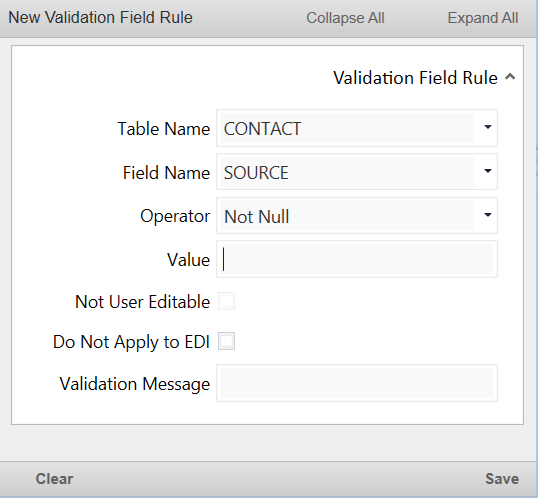538x498 pixels.
Task: Click the Do Not Apply to EDI label
Action: [131, 342]
